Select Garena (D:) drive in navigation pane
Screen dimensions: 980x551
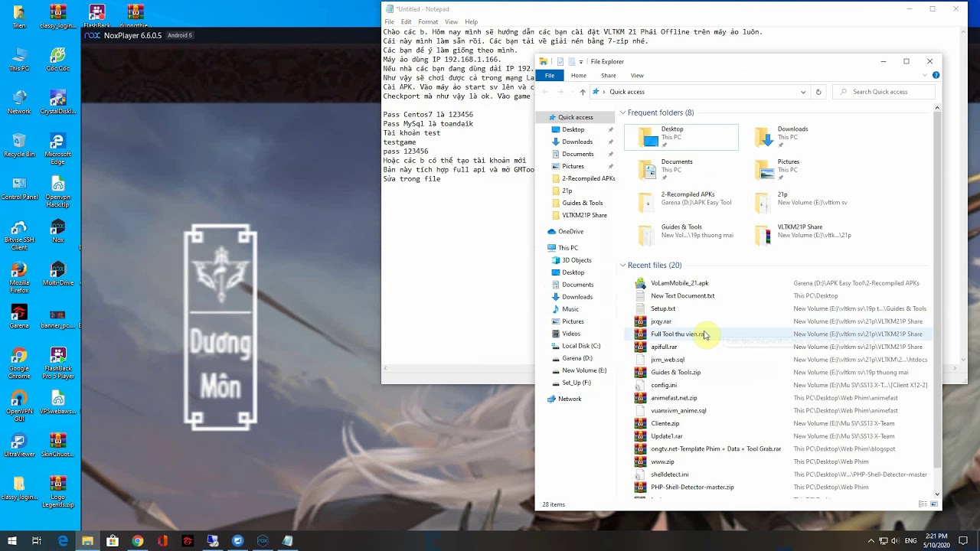click(x=577, y=358)
